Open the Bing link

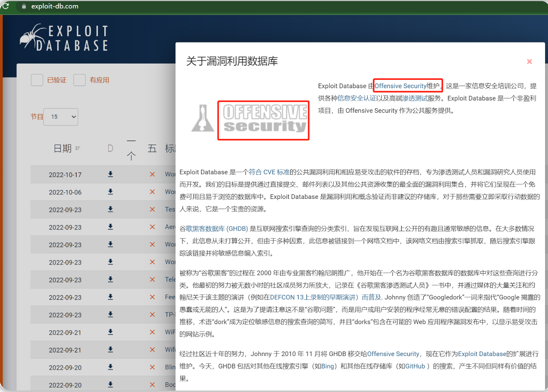327,366
